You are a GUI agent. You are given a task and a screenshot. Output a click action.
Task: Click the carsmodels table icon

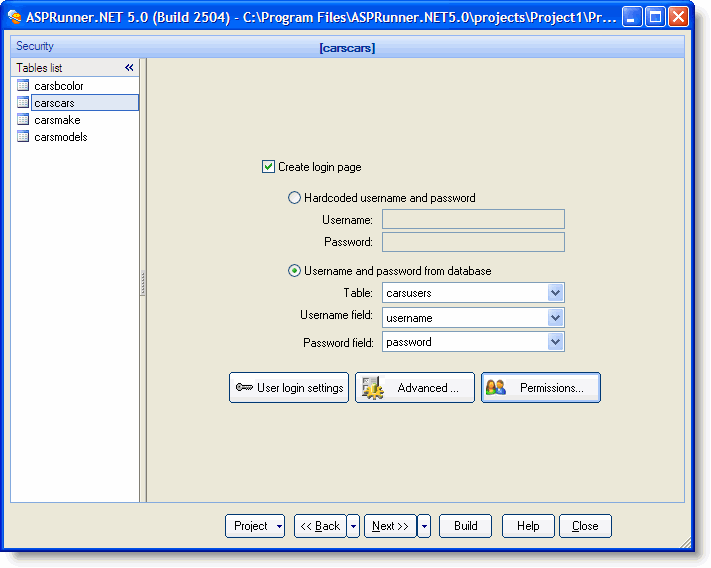(23, 136)
